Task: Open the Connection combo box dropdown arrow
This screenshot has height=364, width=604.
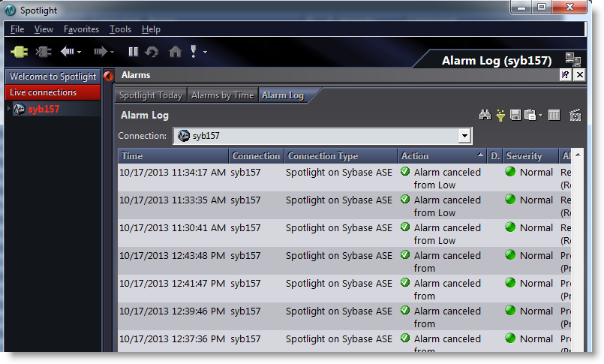Action: (x=464, y=136)
